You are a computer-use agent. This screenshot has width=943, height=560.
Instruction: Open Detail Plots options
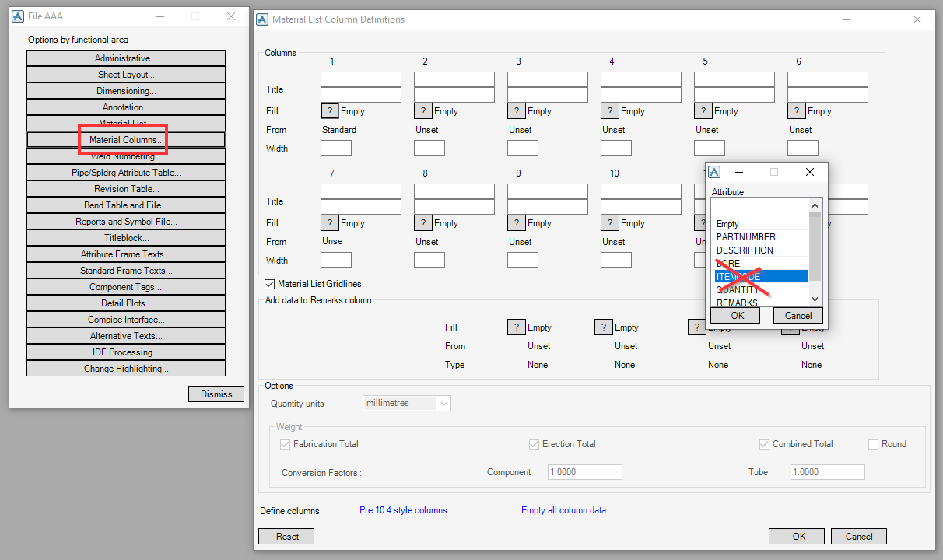[x=126, y=303]
